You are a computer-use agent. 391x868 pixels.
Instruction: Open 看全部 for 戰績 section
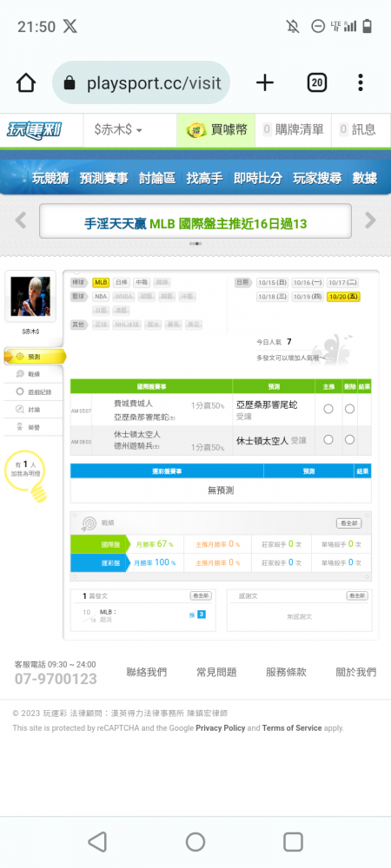click(x=349, y=523)
